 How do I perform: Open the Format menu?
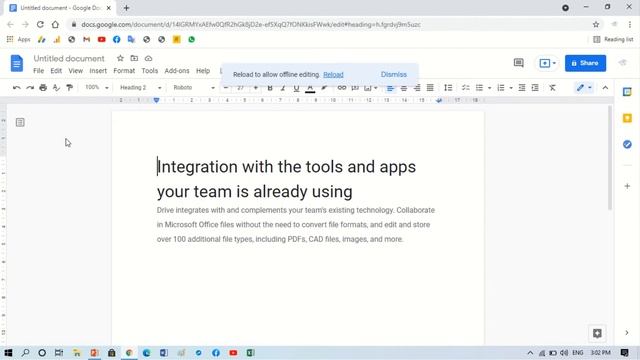(124, 71)
